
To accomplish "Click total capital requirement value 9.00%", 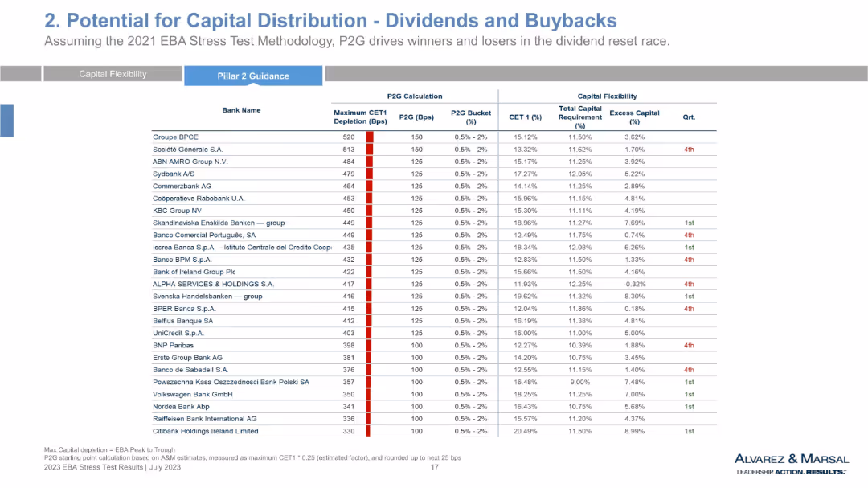I will (579, 382).
